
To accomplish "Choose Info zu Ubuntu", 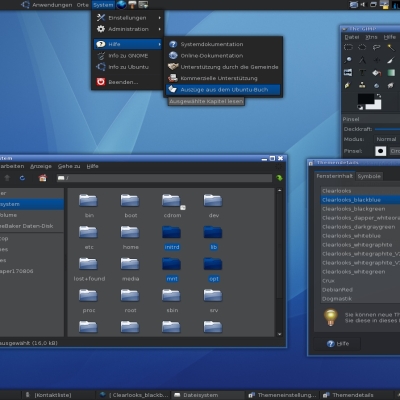I will (128, 67).
